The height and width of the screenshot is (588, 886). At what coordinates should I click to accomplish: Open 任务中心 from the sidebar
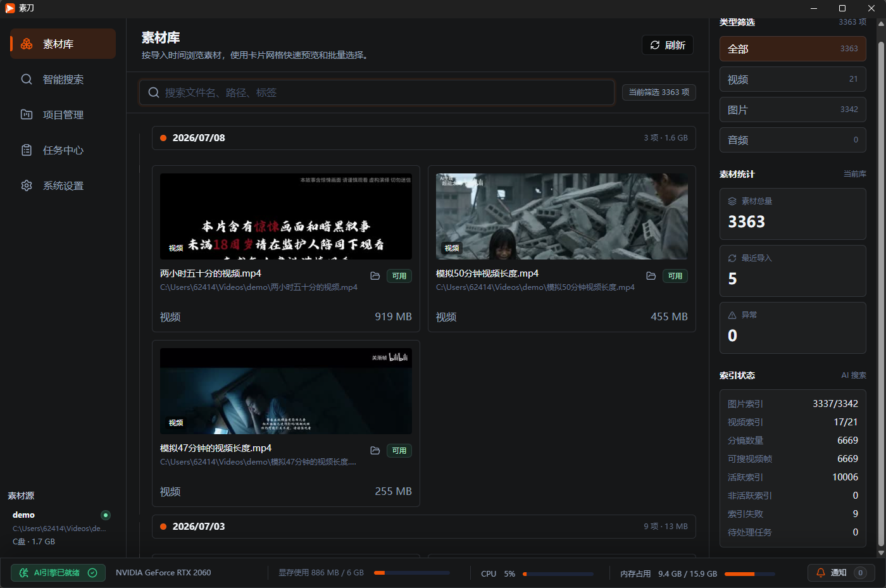(63, 150)
